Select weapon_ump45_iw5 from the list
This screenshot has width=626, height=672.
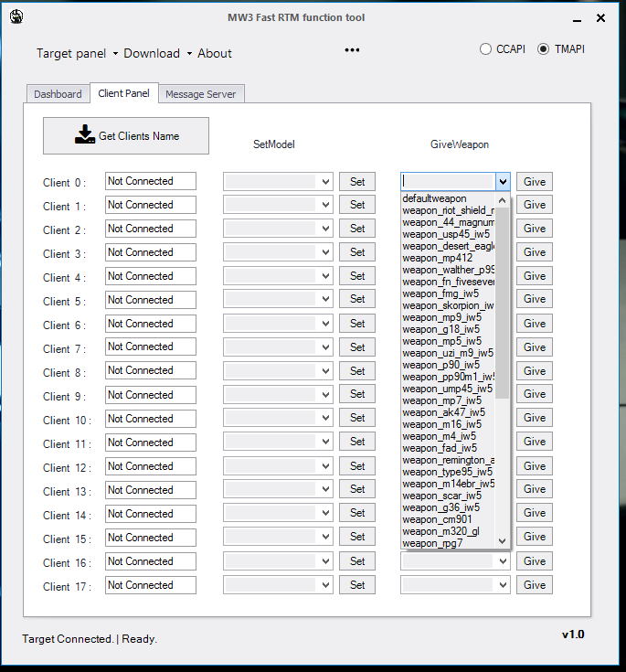[x=448, y=389]
